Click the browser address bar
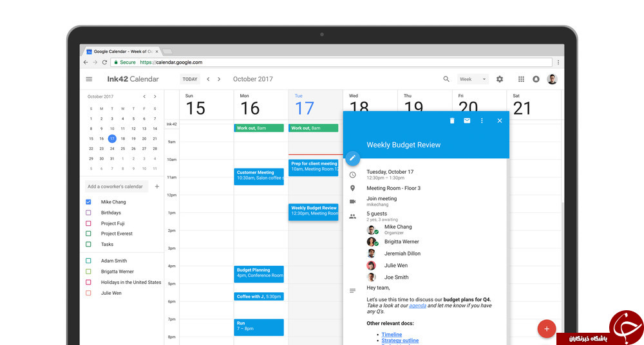 pos(331,62)
